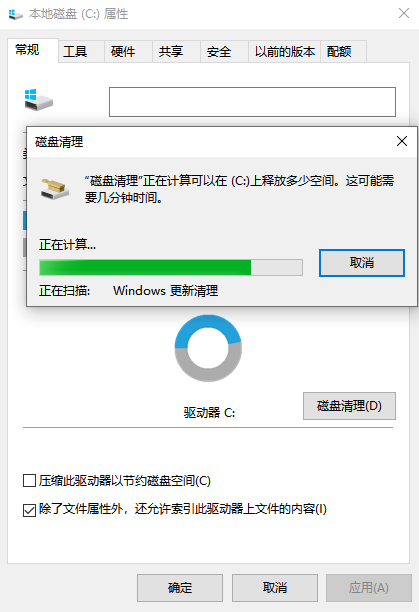Close the 磁盘清理 dialog with X
This screenshot has height=612, width=419.
point(402,141)
